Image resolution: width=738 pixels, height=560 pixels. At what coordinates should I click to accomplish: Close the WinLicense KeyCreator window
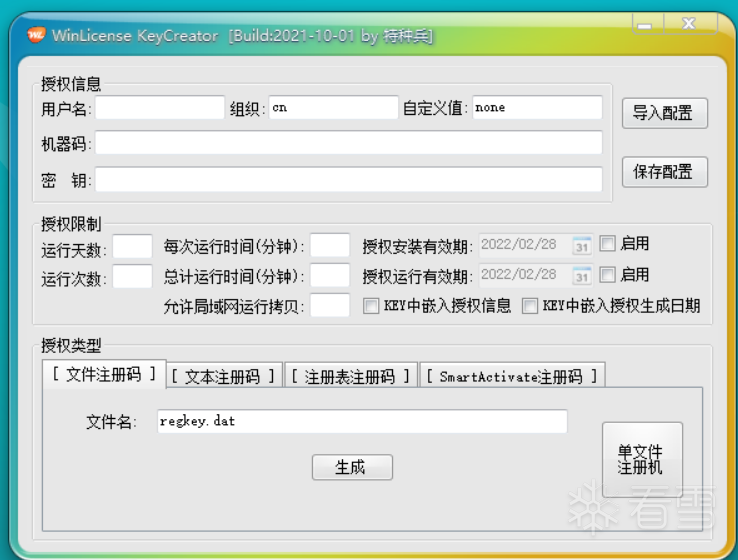[690, 24]
